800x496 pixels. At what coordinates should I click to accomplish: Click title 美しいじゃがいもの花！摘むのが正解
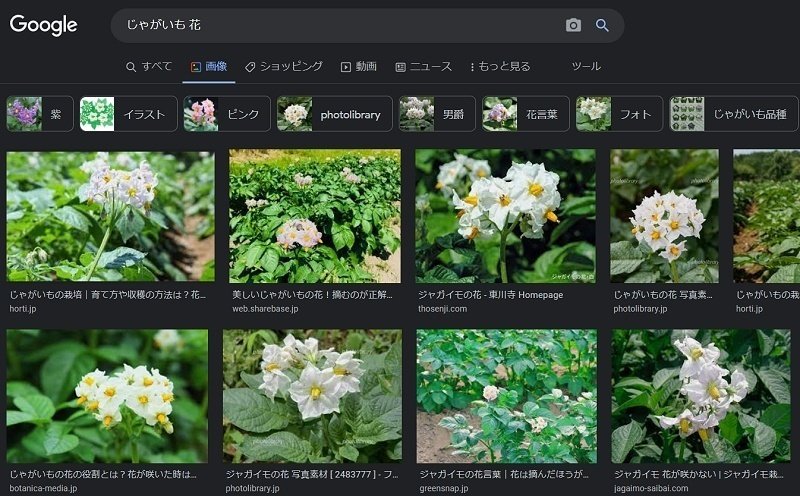click(x=312, y=295)
